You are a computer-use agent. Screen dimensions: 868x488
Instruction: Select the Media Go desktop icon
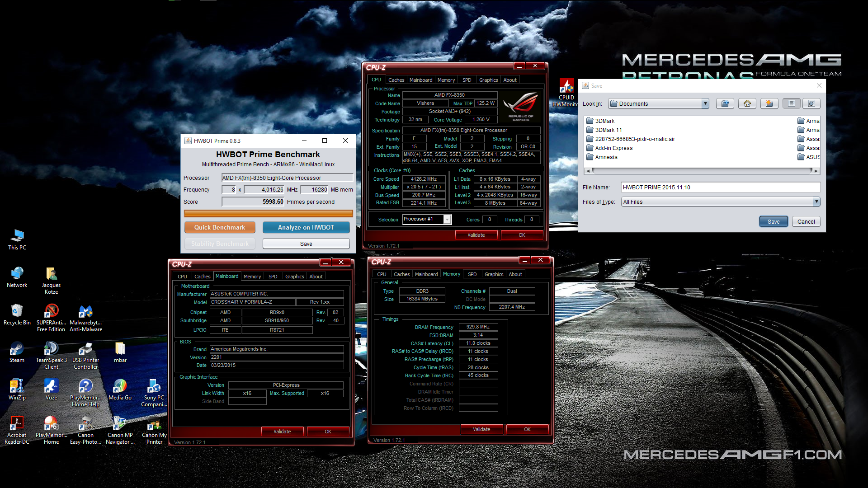click(x=120, y=389)
